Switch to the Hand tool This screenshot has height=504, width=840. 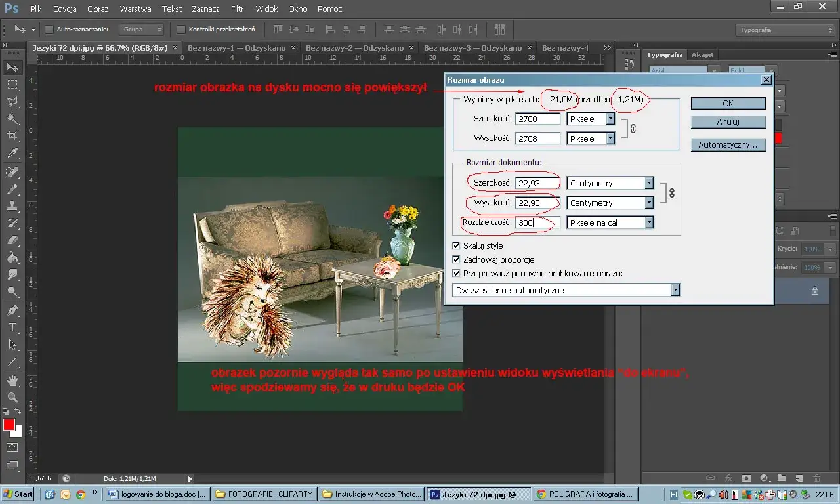(x=12, y=381)
